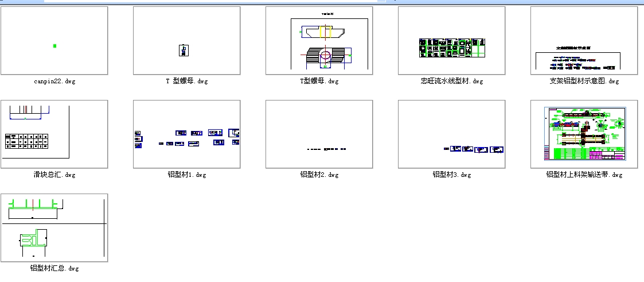Open the 铝型材1.dwg thumbnail
Screen dimensions: 644x282
(186, 134)
